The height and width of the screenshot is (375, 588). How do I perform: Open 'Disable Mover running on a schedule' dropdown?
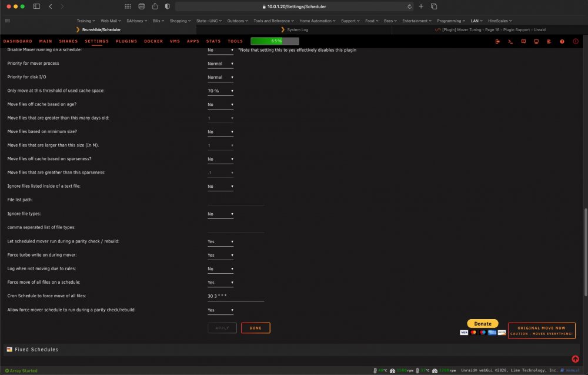220,50
